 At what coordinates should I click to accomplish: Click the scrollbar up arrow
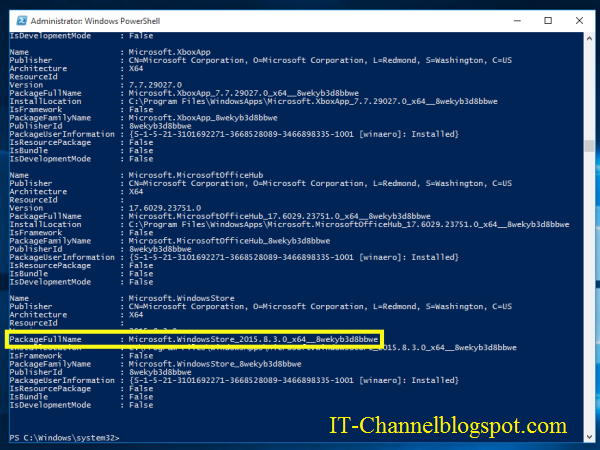click(x=589, y=38)
